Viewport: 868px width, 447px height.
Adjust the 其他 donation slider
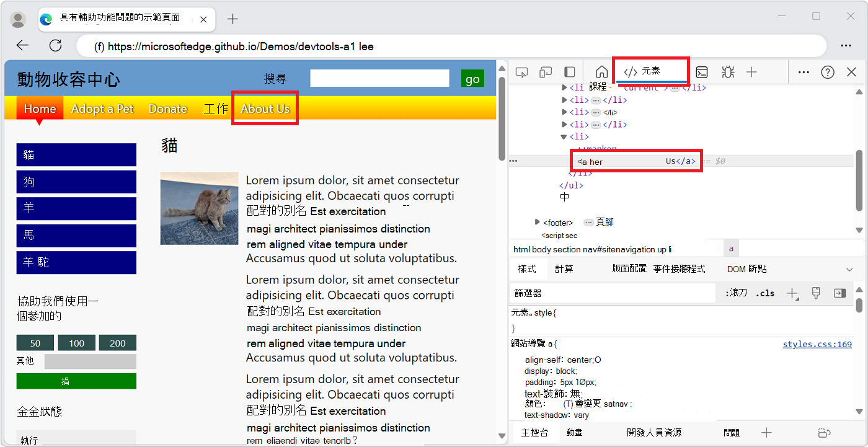click(90, 361)
